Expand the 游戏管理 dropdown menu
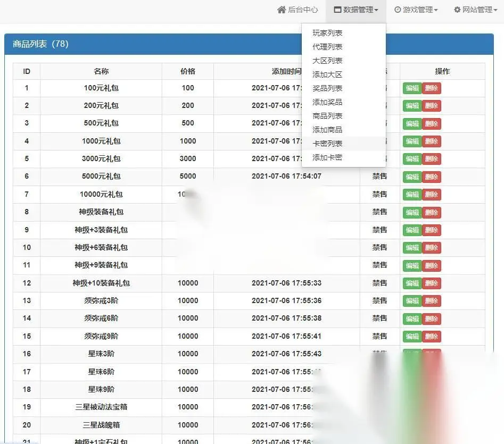Viewport: 504px width, 444px height. tap(416, 10)
